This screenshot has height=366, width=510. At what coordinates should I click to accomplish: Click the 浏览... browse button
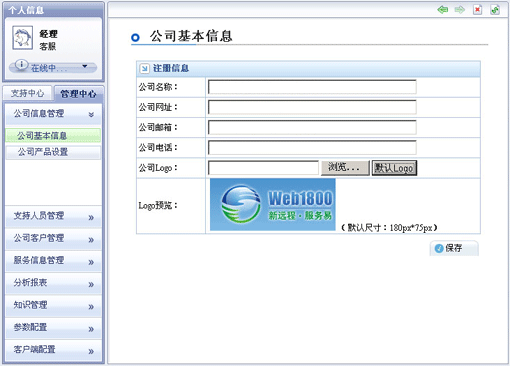click(x=345, y=168)
